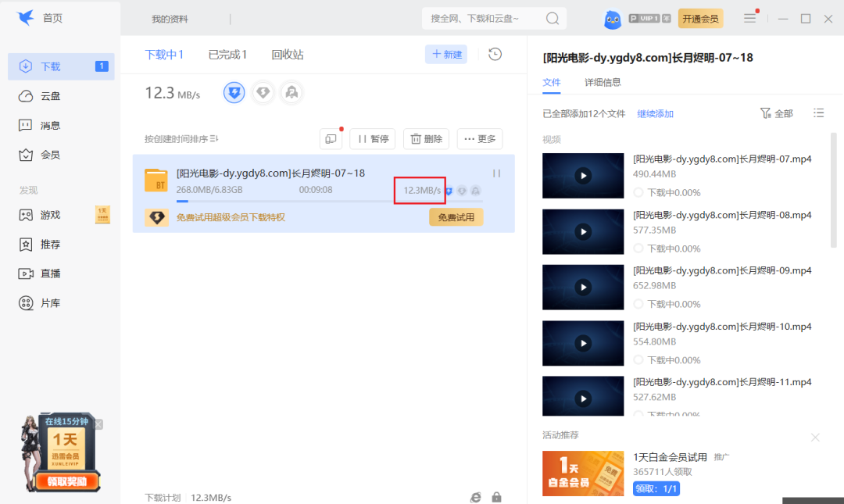The width and height of the screenshot is (844, 504).
Task: Open sort by creation time menu
Action: 181,139
